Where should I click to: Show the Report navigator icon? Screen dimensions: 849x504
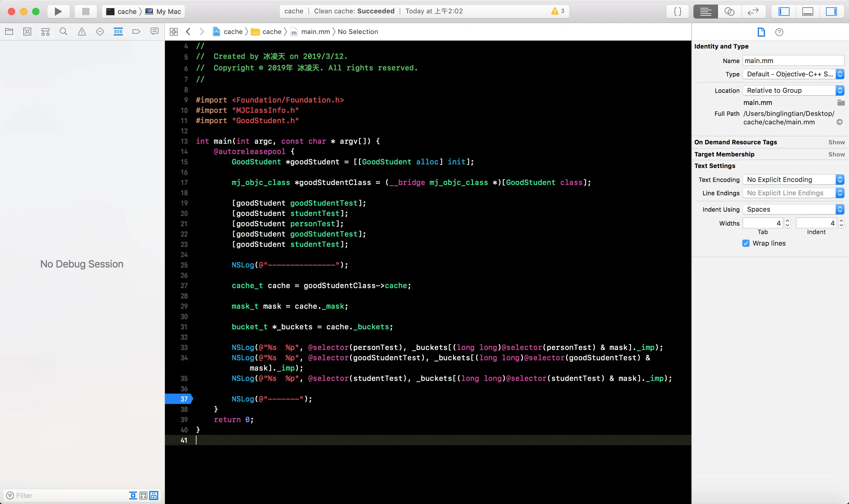tap(155, 32)
